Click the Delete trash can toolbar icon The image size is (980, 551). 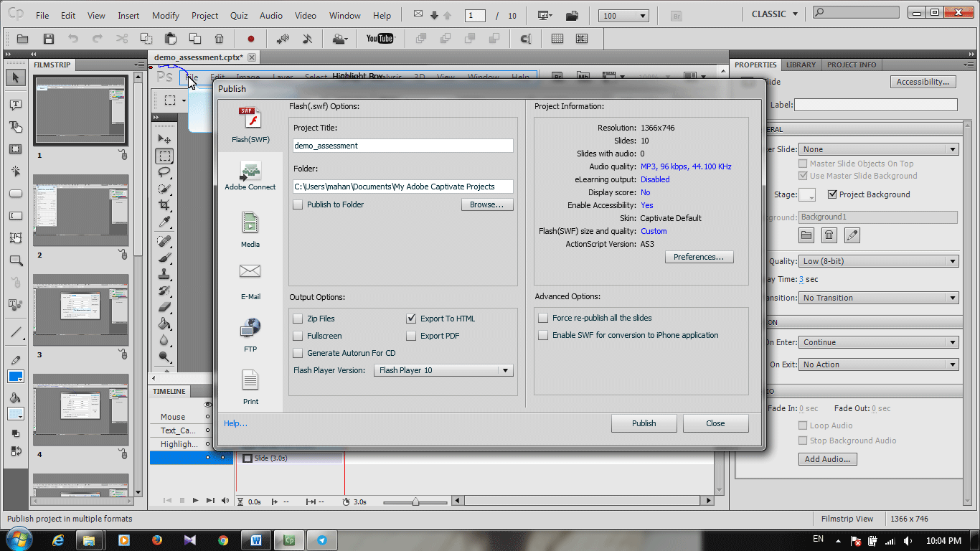(220, 39)
